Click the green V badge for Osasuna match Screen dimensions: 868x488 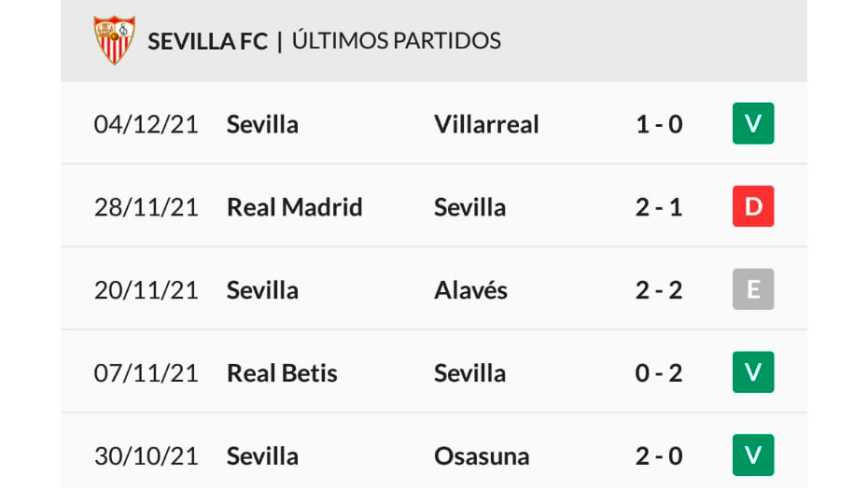(753, 455)
